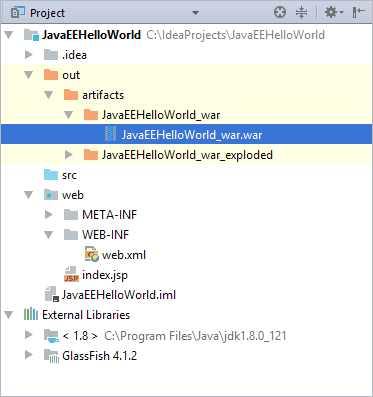373x397 pixels.
Task: Select JavaEEHelloWorld_war.war file
Action: coord(186,134)
